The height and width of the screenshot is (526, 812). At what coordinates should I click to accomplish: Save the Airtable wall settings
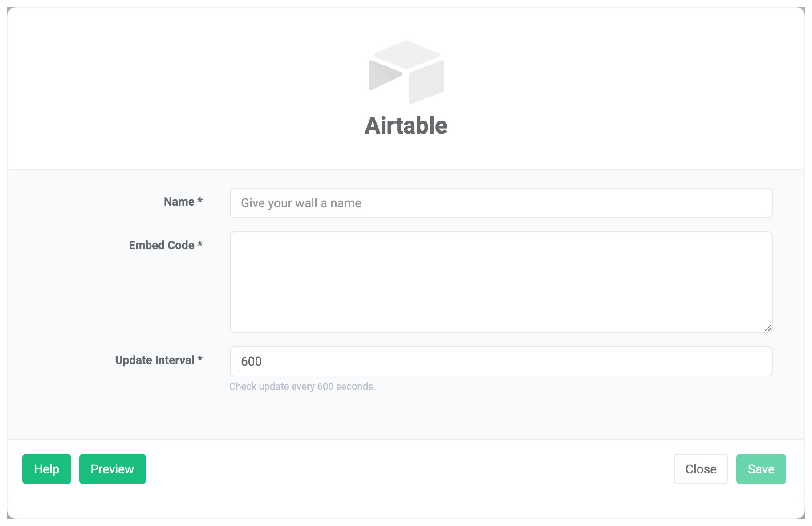761,469
